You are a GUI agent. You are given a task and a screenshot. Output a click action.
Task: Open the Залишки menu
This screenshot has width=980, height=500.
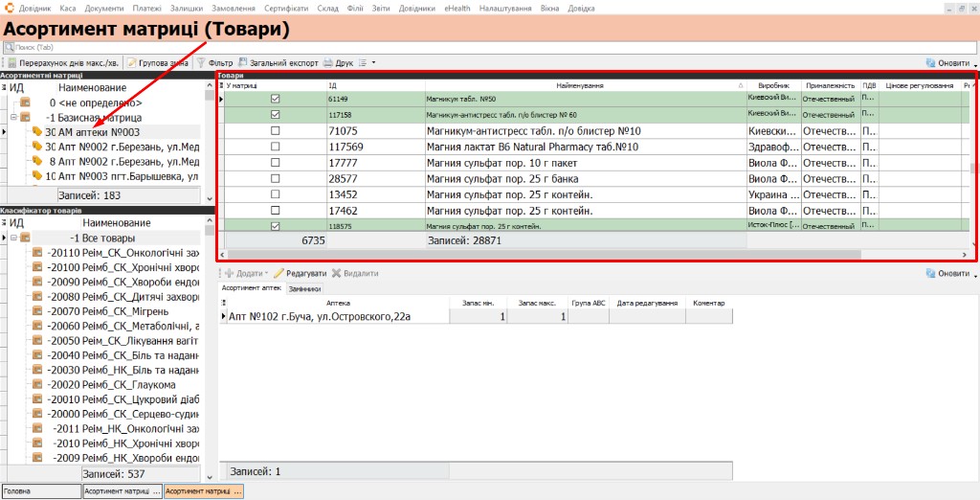click(x=187, y=8)
